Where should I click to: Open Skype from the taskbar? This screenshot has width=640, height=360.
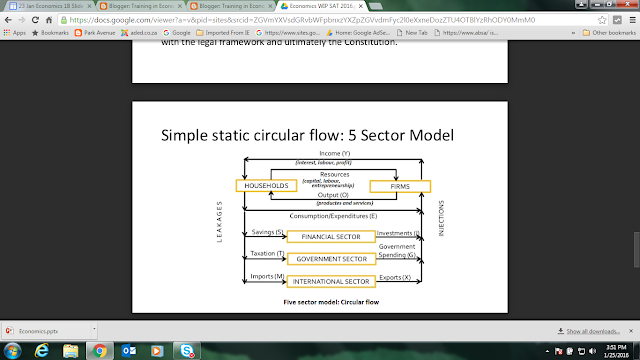(x=187, y=351)
